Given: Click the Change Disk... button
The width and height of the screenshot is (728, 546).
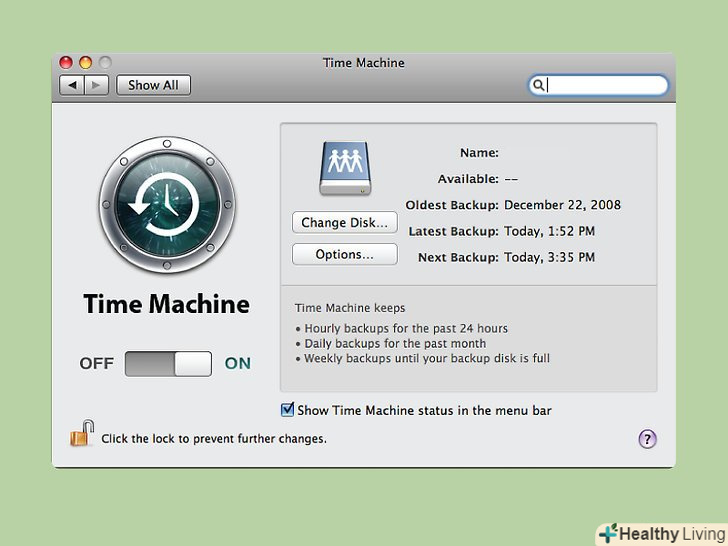Looking at the screenshot, I should pyautogui.click(x=344, y=222).
